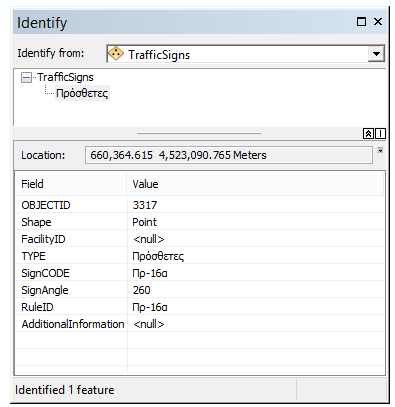Click the collapse panel double-chevron icon
The image size is (395, 407).
[x=368, y=134]
